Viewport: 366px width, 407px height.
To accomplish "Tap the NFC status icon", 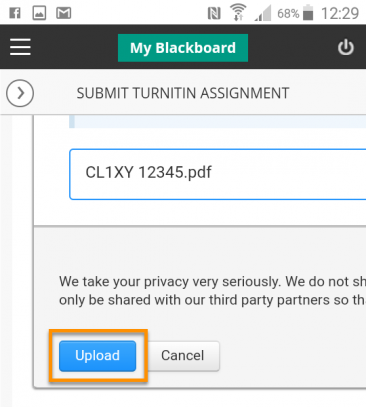I will 214,14.
